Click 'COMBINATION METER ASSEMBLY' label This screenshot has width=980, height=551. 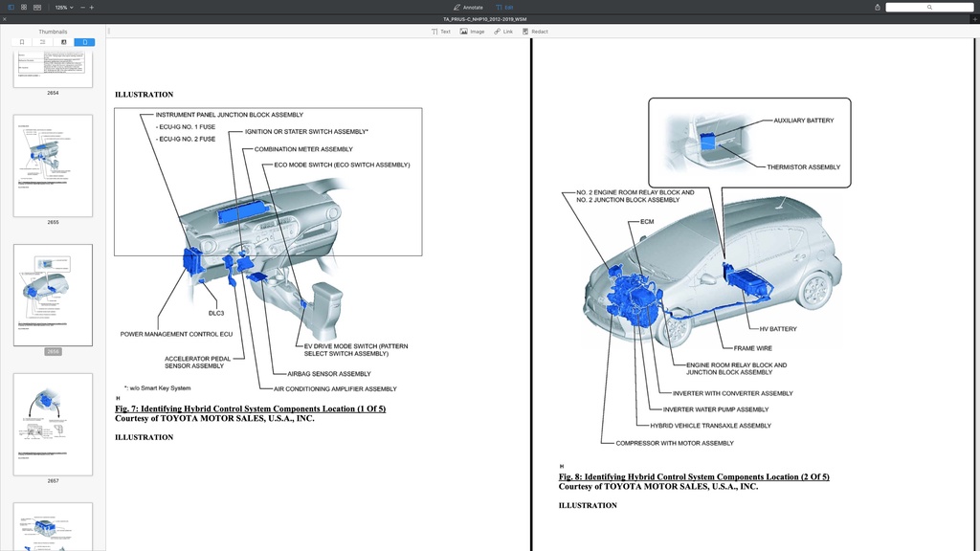(x=303, y=149)
